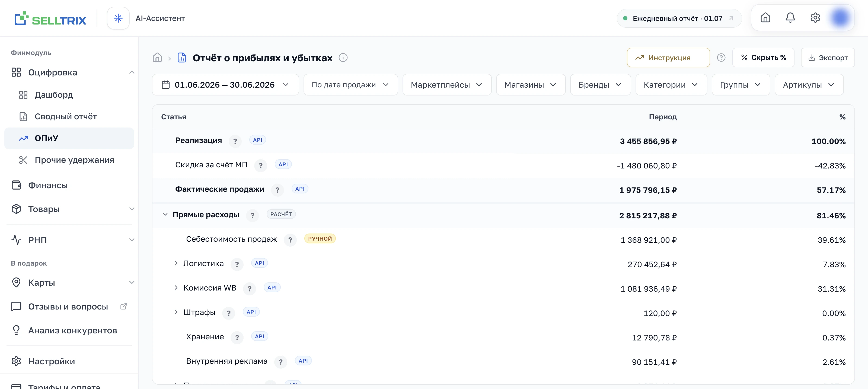
Task: Open the home icon in top bar
Action: pos(765,18)
